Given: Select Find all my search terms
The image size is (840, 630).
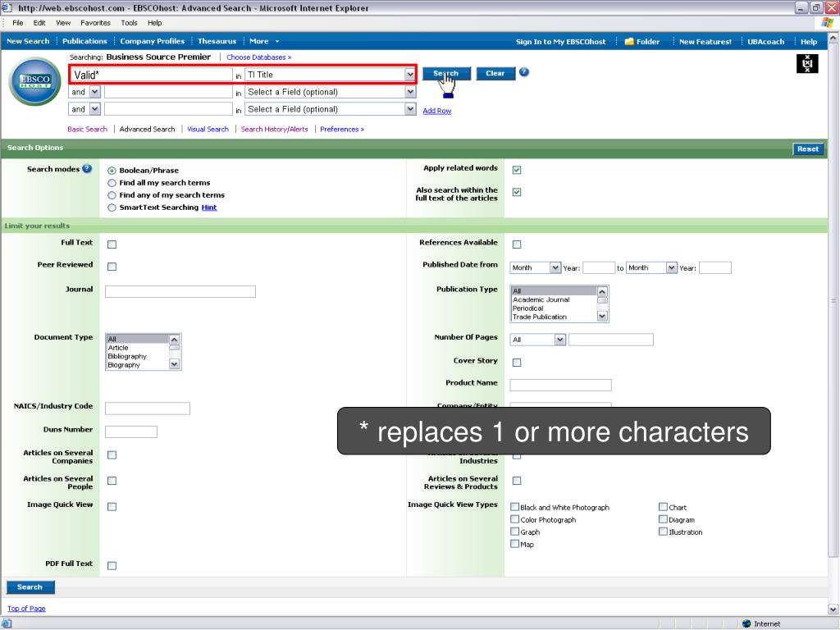Looking at the screenshot, I should (x=112, y=183).
